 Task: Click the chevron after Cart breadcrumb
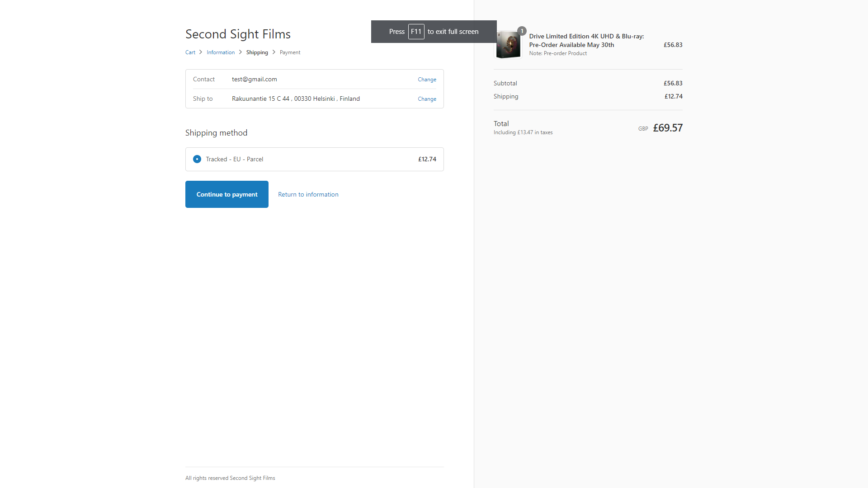[201, 52]
